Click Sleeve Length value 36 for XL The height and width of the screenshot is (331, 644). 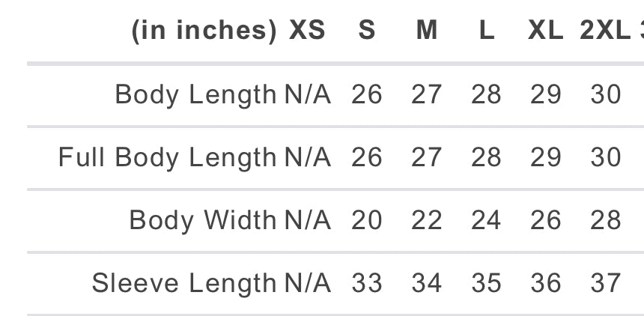pos(546,283)
